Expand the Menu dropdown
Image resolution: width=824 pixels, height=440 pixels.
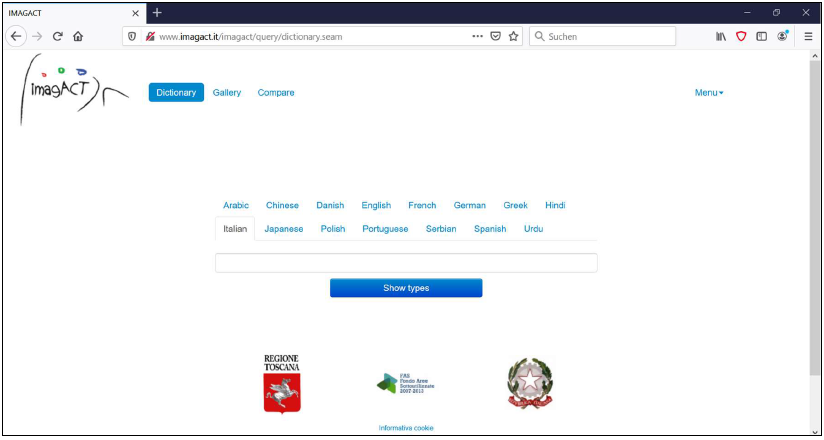click(708, 93)
